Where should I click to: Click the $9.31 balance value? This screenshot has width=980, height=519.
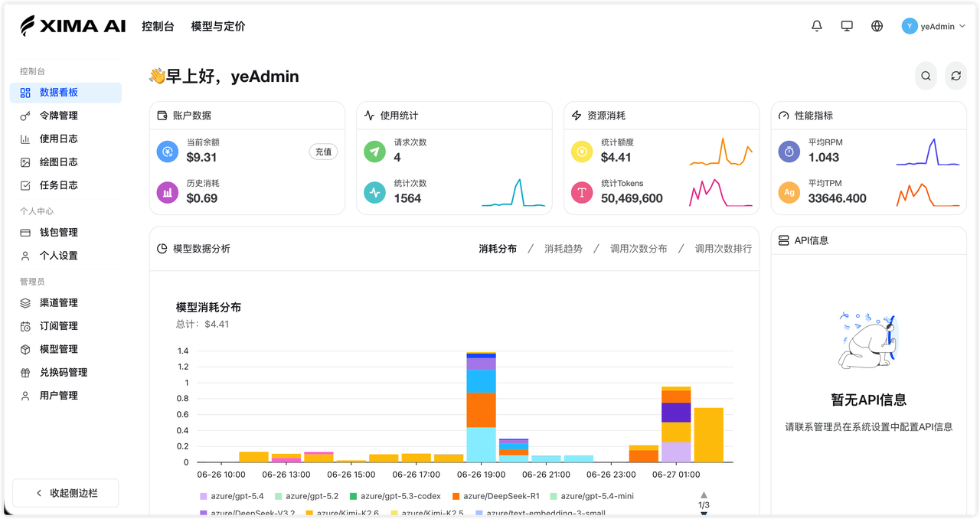click(x=201, y=157)
